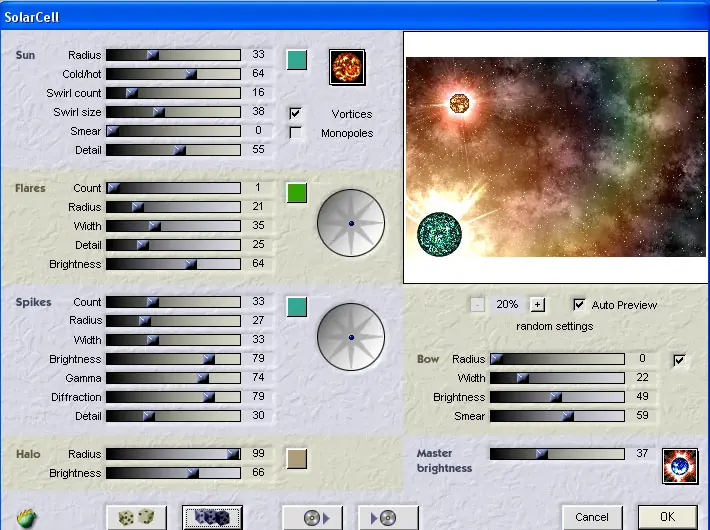The image size is (710, 530).
Task: Click the Bow Smear value 59
Action: (642, 415)
